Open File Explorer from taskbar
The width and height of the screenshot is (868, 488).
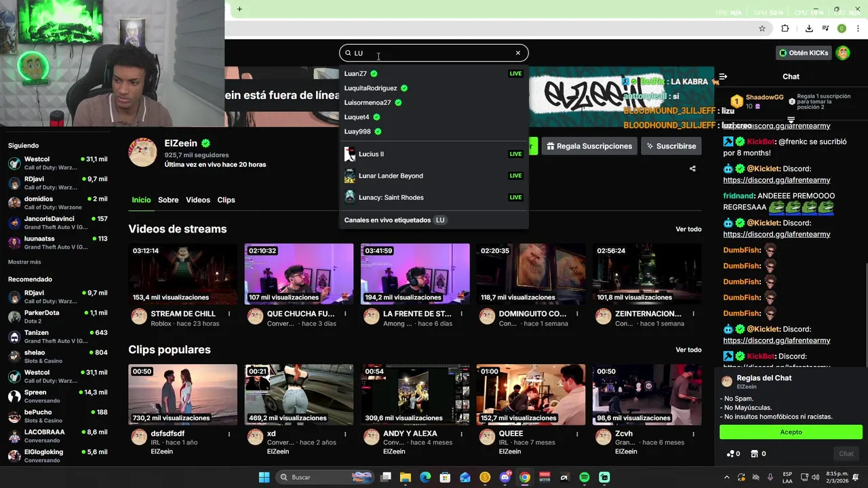click(406, 477)
